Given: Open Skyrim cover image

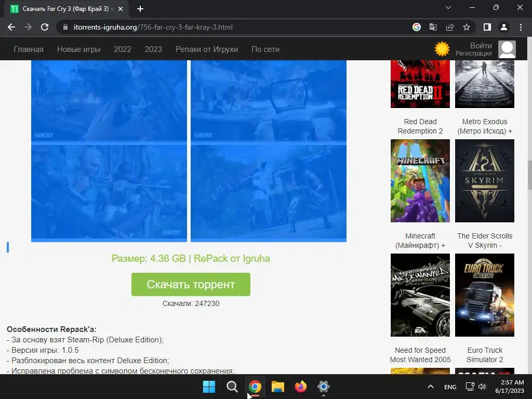Looking at the screenshot, I should (x=485, y=181).
